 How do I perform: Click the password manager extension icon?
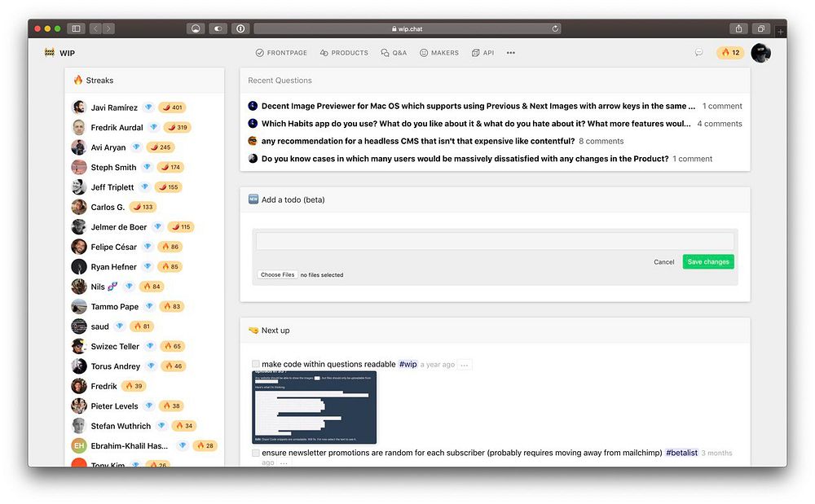tap(240, 28)
